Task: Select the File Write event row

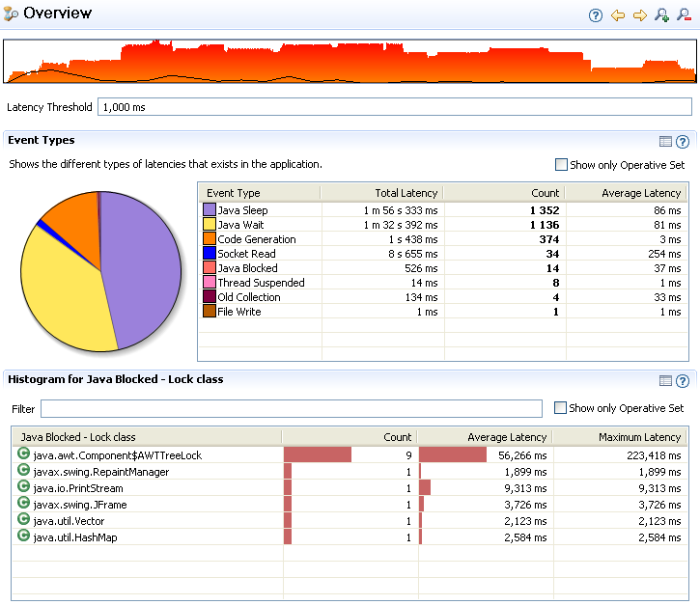Action: click(443, 312)
